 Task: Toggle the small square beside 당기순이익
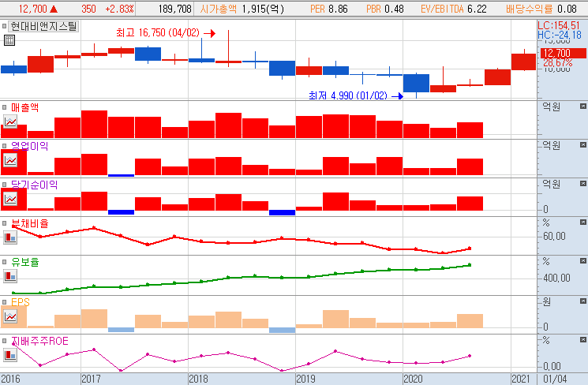pyautogui.click(x=5, y=185)
